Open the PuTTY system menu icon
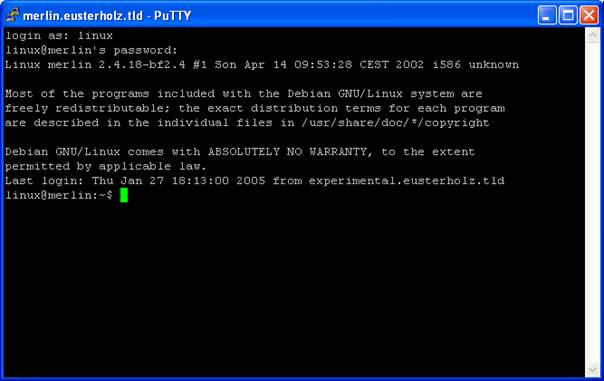604x381 pixels. click(x=13, y=15)
